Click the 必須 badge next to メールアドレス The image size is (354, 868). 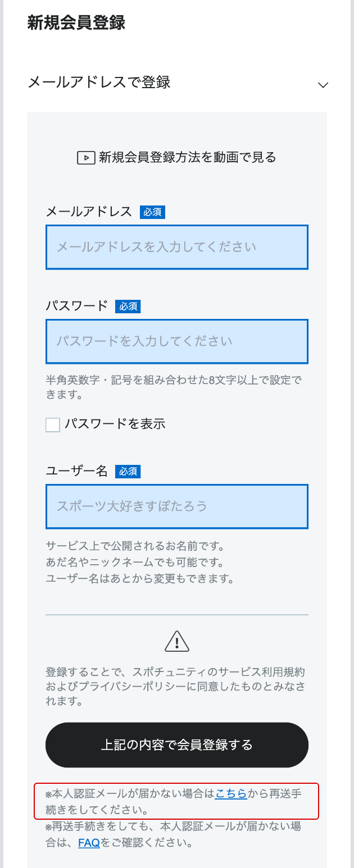coord(152,212)
